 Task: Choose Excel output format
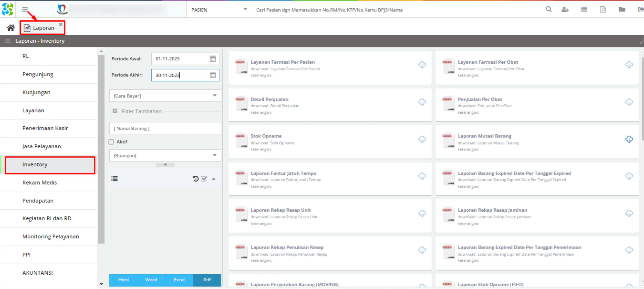(x=179, y=280)
